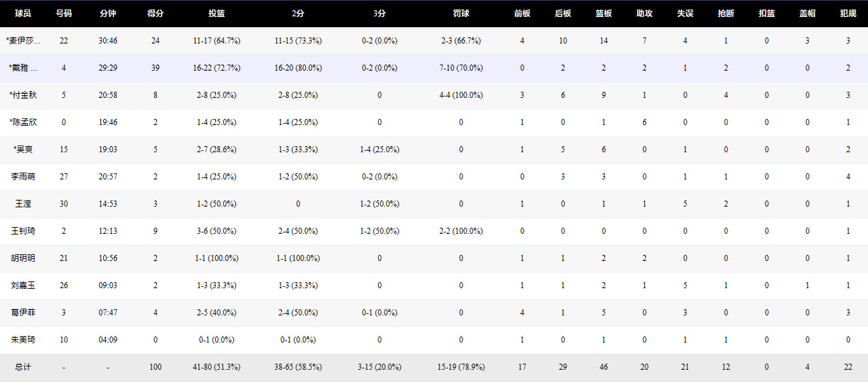Image resolution: width=868 pixels, height=382 pixels.
Task: Select the 分钟 column header
Action: [108, 14]
